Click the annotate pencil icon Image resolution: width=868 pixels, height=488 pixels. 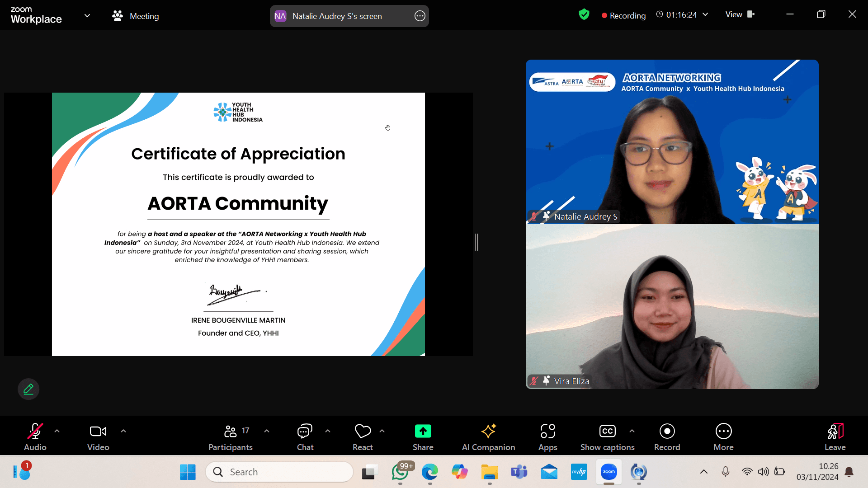click(28, 389)
